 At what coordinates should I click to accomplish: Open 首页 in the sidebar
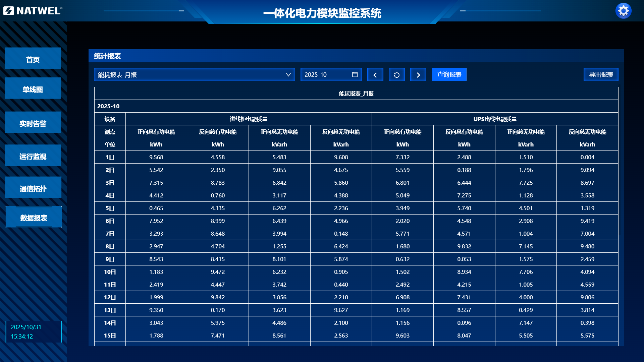(x=33, y=59)
